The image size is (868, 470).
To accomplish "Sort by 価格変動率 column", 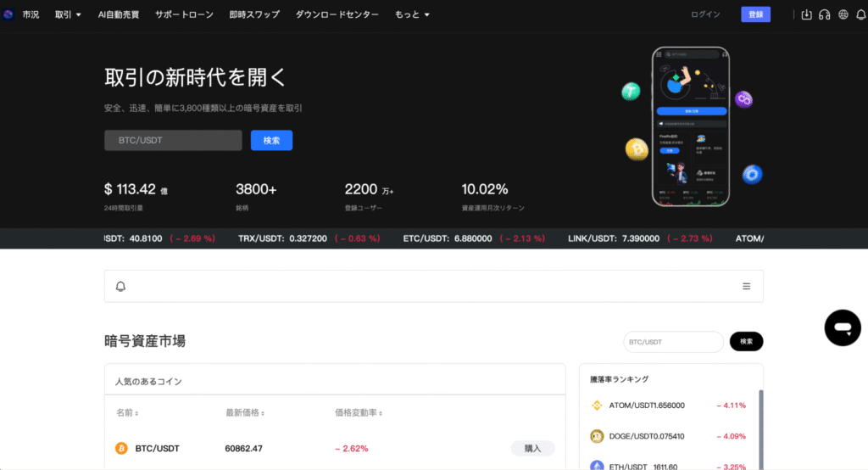I will 359,413.
